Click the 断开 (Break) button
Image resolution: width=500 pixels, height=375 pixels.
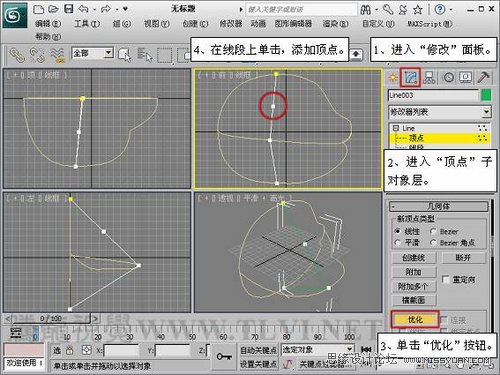tap(464, 257)
